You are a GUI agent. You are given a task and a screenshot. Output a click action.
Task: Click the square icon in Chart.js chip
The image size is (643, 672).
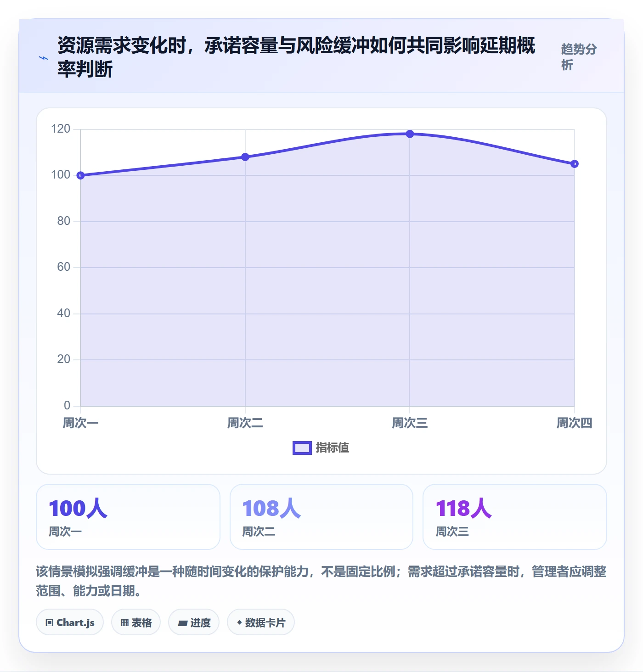50,623
